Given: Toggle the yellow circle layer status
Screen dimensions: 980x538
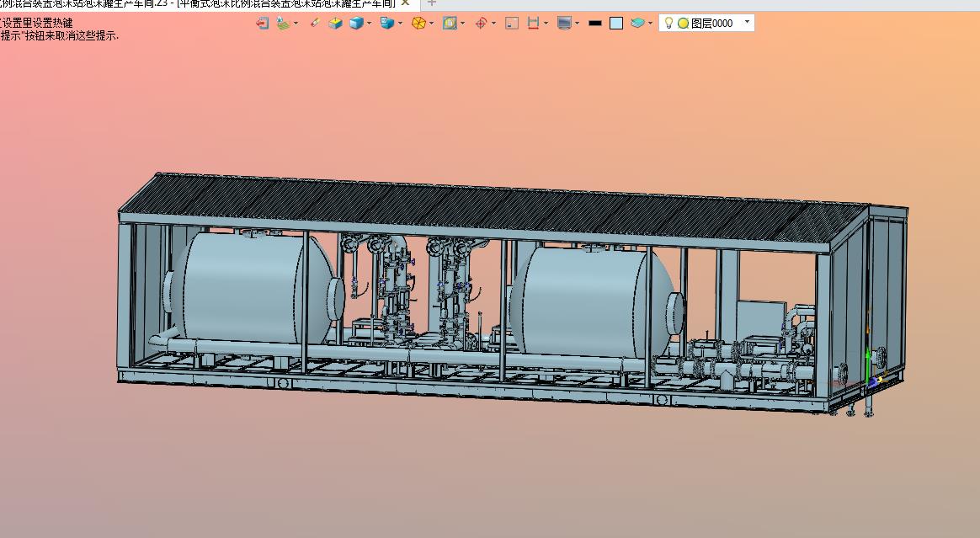Looking at the screenshot, I should 683,23.
